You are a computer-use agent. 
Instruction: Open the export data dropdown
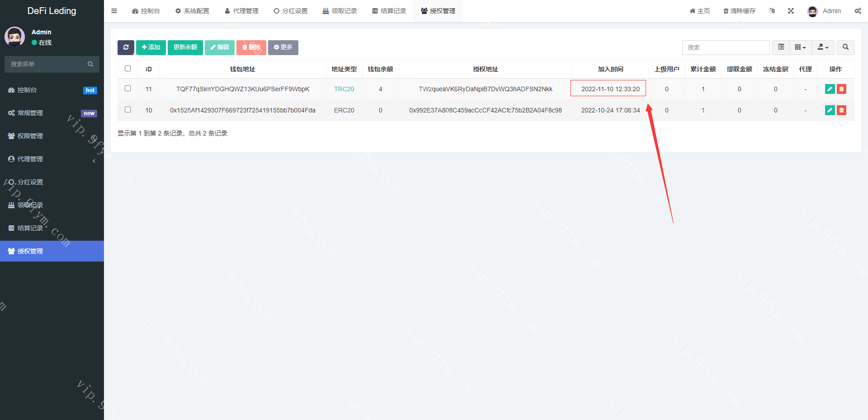coord(823,47)
